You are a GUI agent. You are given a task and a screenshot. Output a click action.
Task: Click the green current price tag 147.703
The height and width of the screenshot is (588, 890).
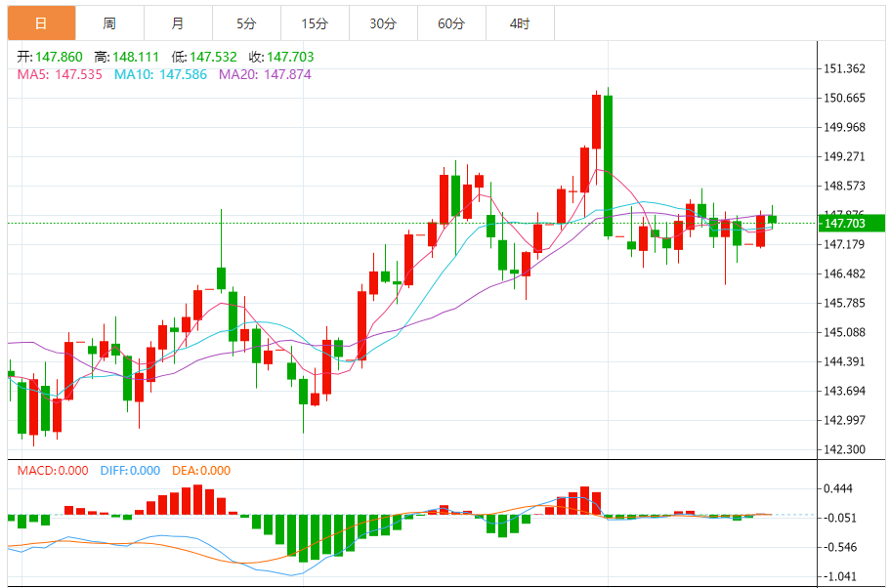click(x=851, y=223)
